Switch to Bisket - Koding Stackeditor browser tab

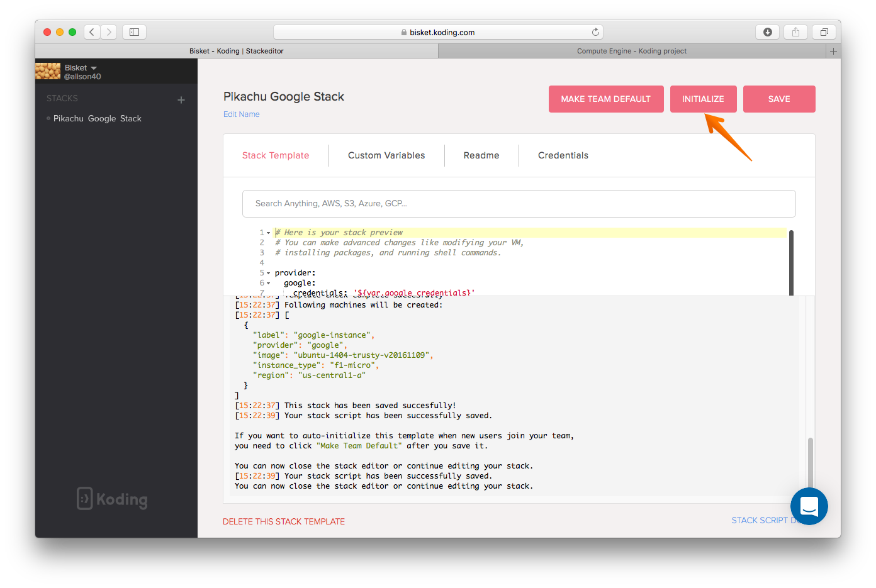tap(237, 51)
